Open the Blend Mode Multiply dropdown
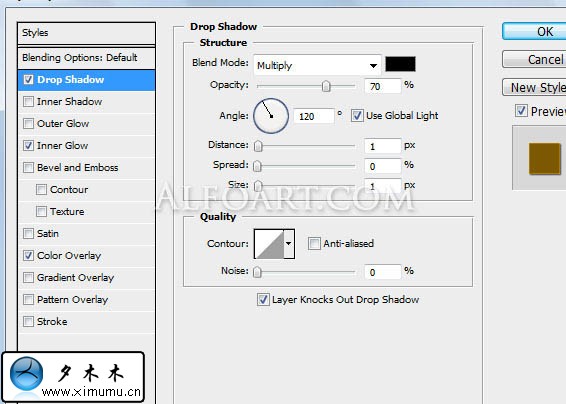 point(317,65)
